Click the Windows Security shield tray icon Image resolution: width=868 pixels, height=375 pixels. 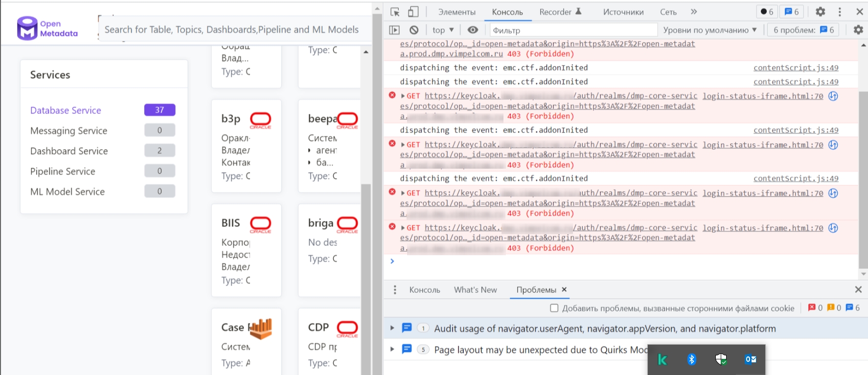pyautogui.click(x=721, y=360)
